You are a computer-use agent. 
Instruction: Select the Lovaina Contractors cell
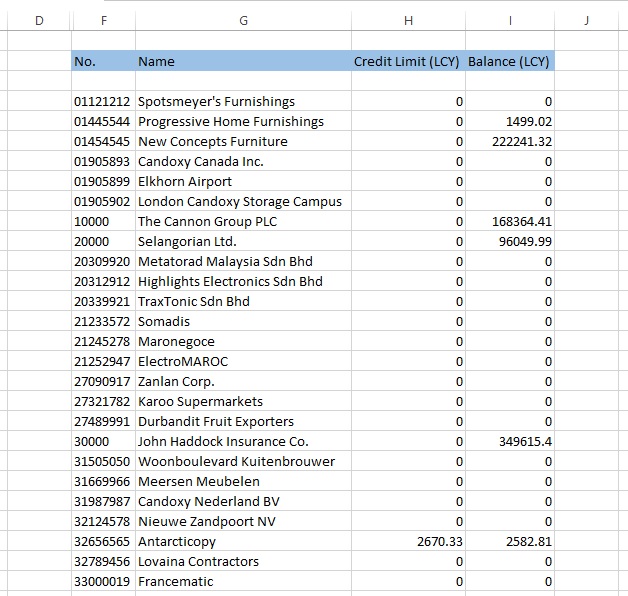pos(244,562)
